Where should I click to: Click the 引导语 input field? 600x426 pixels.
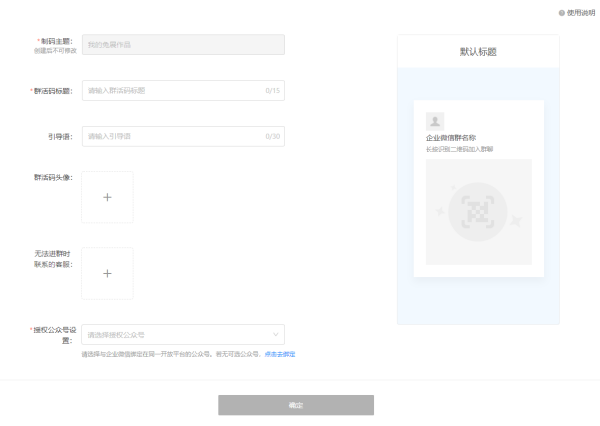[x=183, y=136]
